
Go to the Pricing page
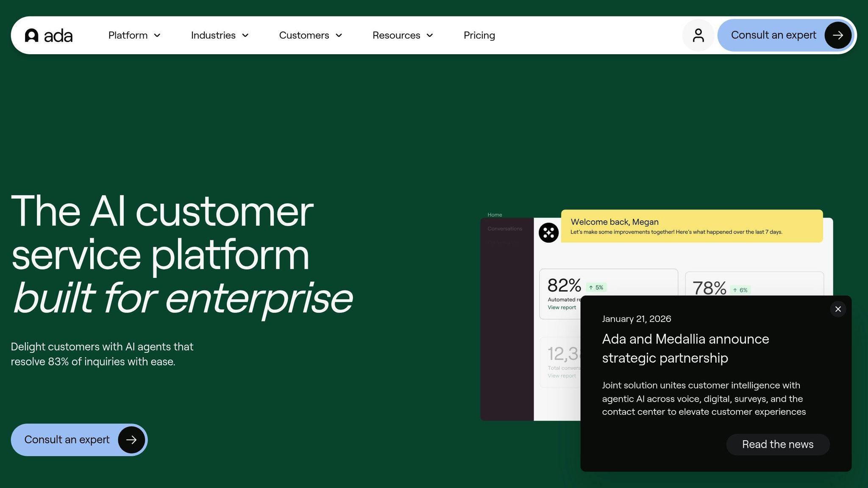pos(479,35)
